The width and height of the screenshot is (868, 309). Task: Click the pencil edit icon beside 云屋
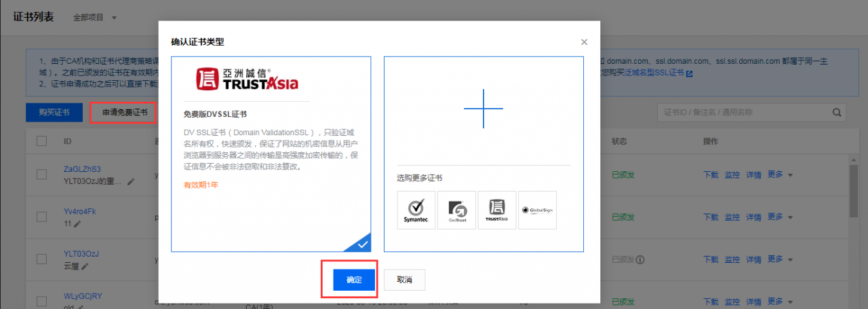(85, 266)
